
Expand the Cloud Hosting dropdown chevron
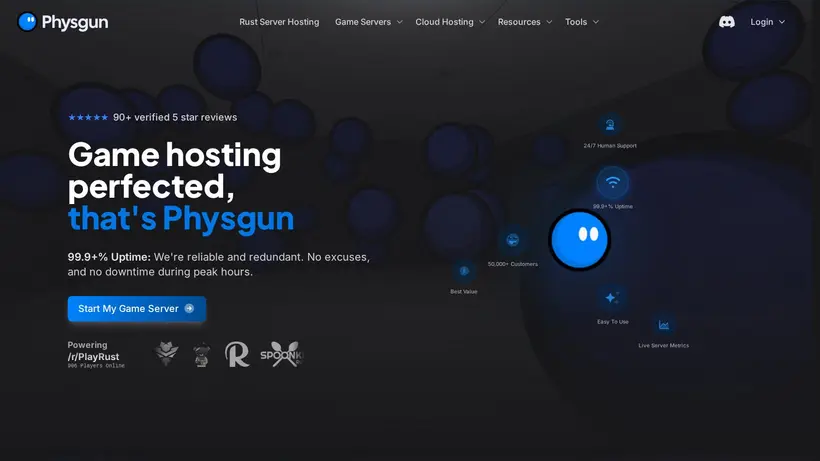(482, 22)
